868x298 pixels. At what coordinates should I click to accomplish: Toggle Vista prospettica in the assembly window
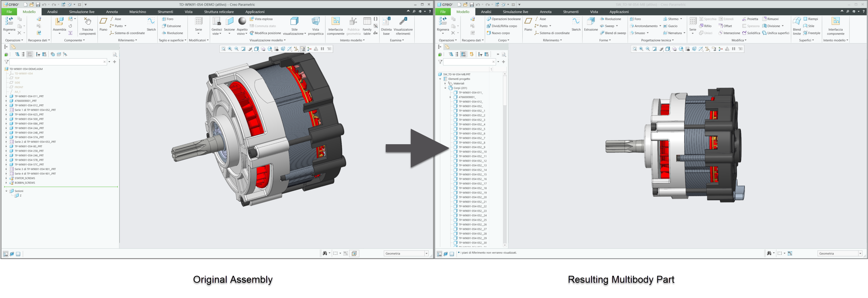pyautogui.click(x=315, y=26)
